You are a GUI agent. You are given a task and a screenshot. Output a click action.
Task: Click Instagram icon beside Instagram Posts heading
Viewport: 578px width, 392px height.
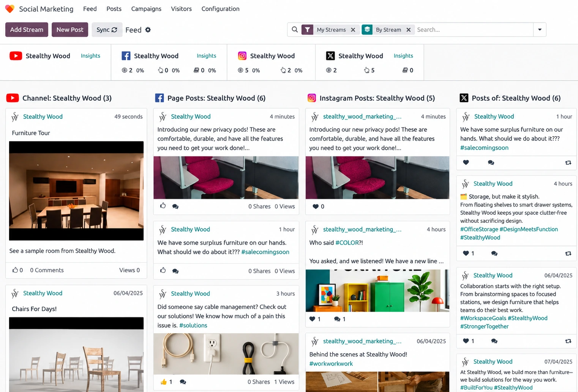tap(312, 98)
